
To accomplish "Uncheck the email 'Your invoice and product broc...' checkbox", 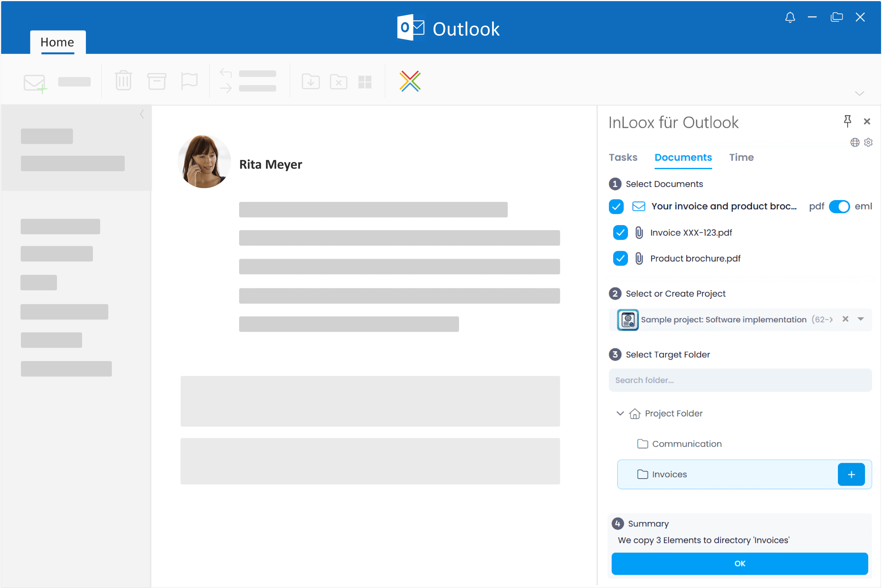I will click(616, 207).
